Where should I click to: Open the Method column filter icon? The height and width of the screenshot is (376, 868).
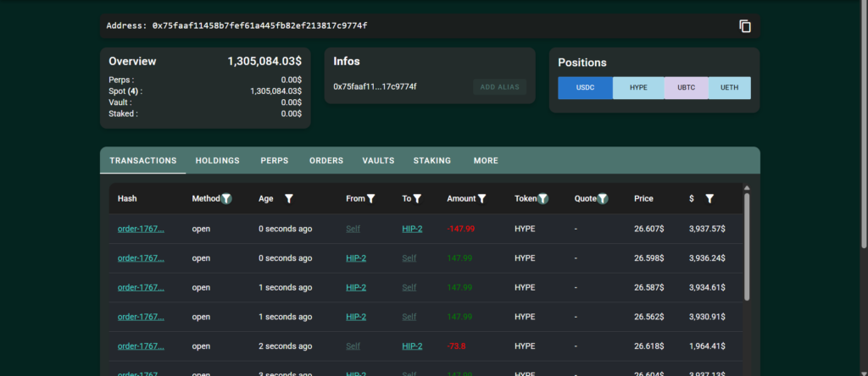pyautogui.click(x=226, y=199)
